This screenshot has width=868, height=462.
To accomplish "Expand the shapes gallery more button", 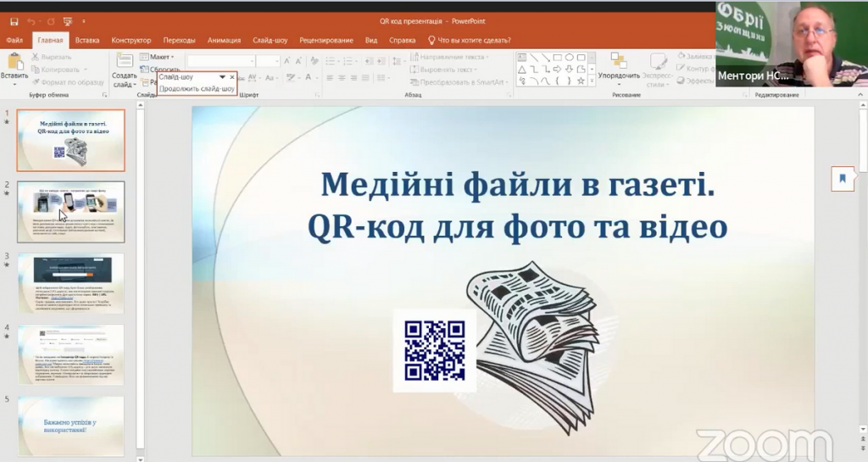I will [x=592, y=81].
